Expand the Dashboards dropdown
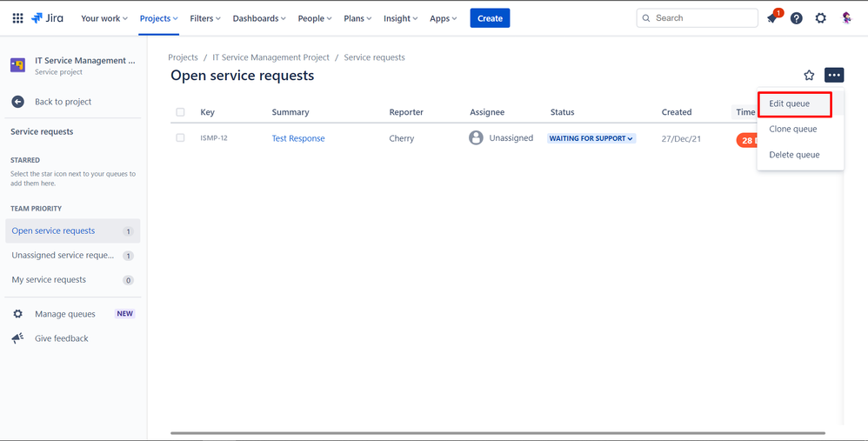This screenshot has width=868, height=441. pyautogui.click(x=259, y=18)
